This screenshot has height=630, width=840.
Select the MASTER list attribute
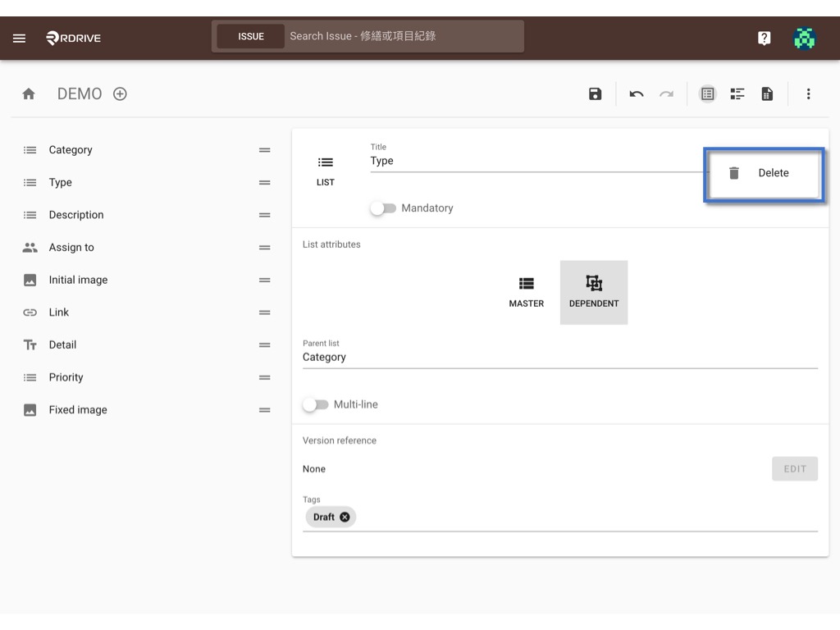coord(526,293)
